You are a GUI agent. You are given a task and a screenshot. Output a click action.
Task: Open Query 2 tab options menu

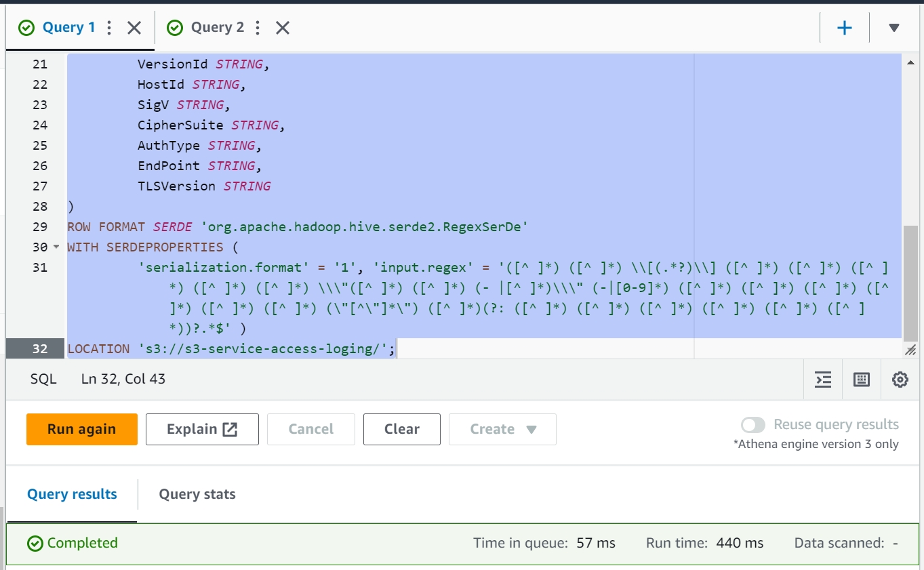pyautogui.click(x=258, y=28)
